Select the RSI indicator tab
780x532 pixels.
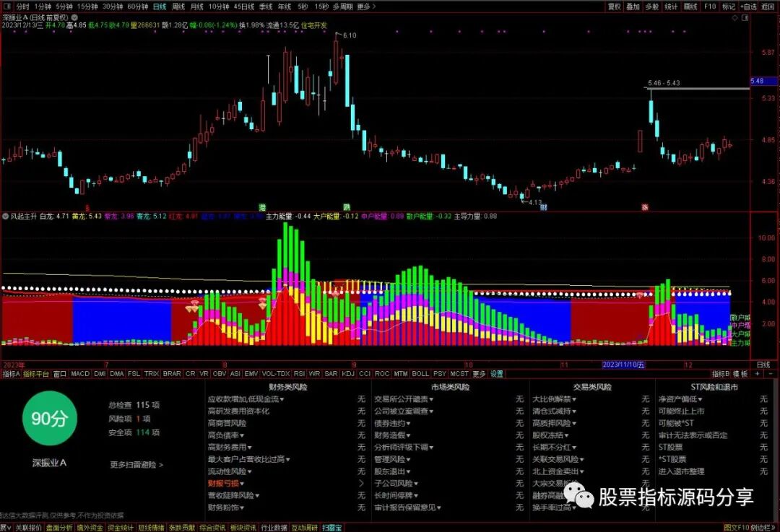(x=300, y=373)
